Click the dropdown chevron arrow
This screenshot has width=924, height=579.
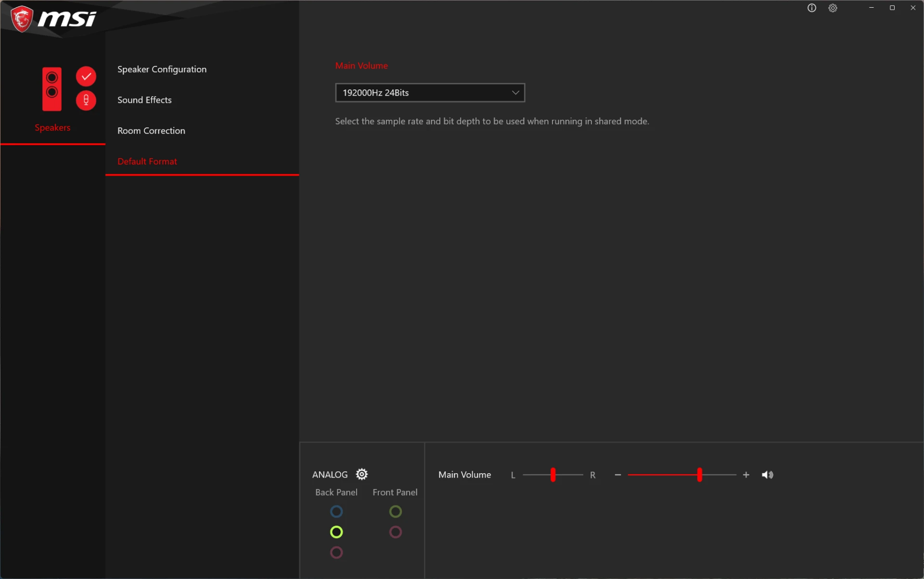pyautogui.click(x=515, y=93)
